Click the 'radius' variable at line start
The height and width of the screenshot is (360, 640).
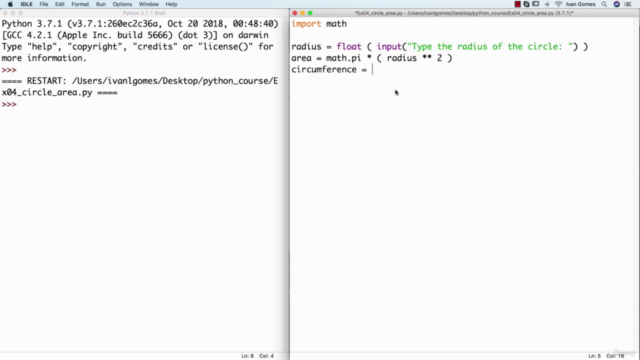click(306, 47)
